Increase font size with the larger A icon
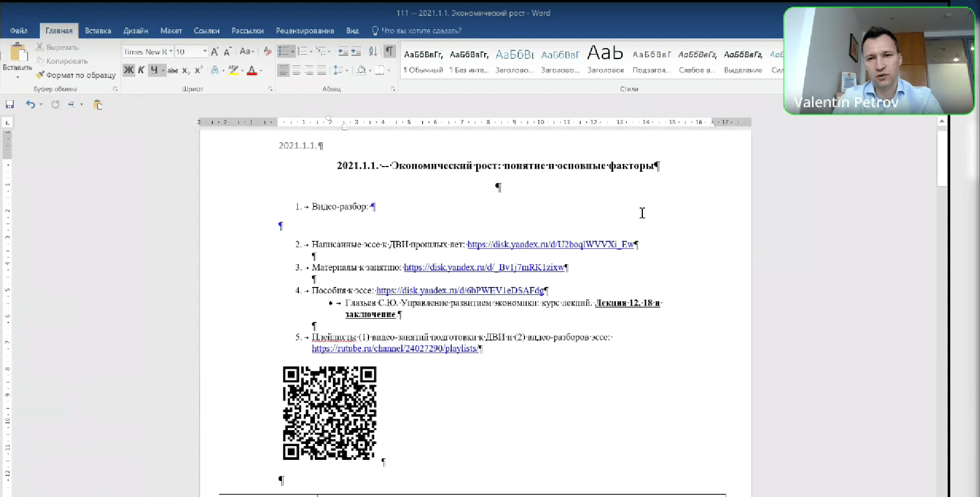The image size is (980, 497). pyautogui.click(x=214, y=51)
